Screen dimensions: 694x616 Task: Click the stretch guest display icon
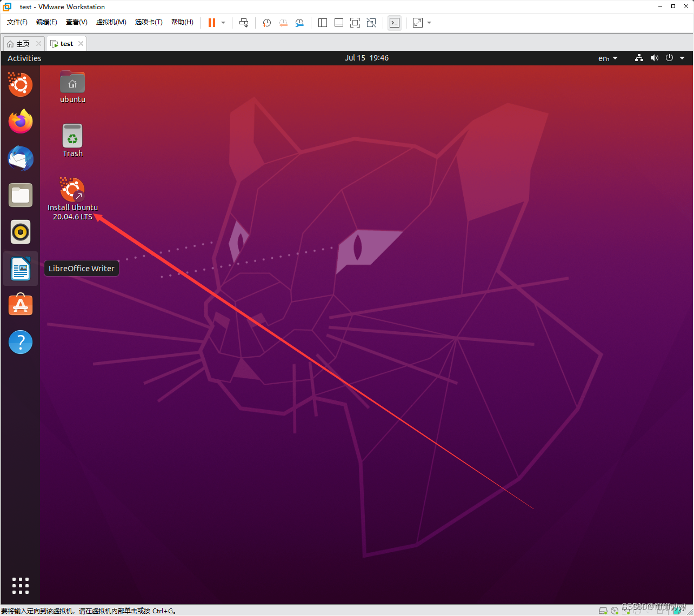click(418, 23)
